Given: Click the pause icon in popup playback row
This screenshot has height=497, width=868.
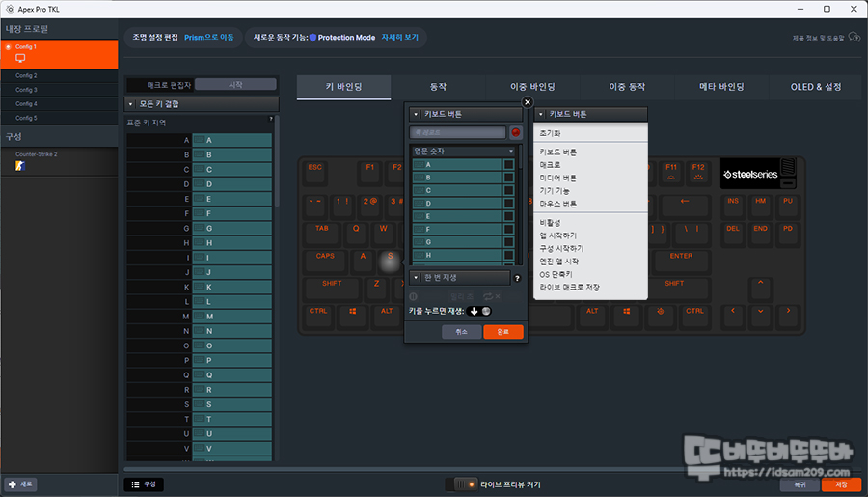Looking at the screenshot, I should tap(413, 296).
